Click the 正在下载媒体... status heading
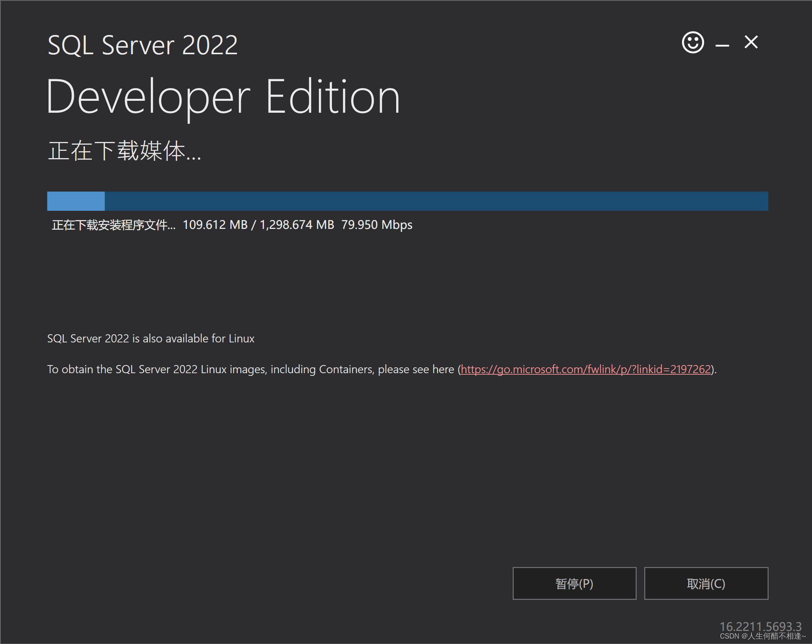Viewport: 812px width, 644px height. (x=124, y=151)
